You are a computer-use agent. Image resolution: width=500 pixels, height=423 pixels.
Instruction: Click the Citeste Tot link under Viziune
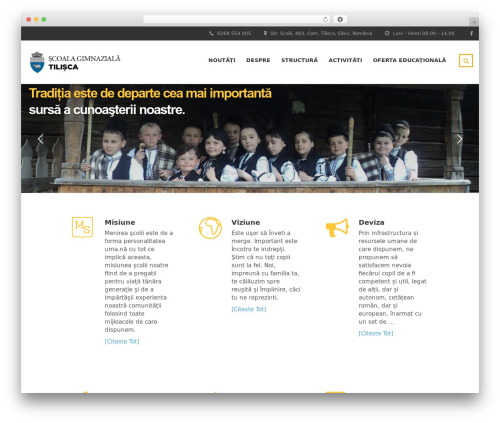[249, 309]
